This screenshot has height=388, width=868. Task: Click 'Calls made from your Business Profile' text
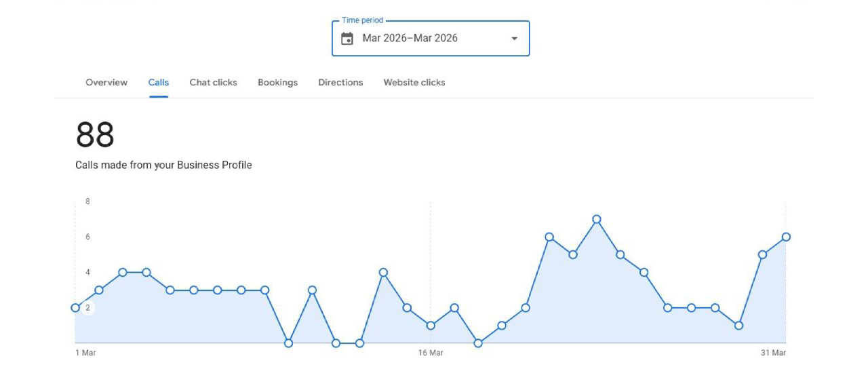pyautogui.click(x=163, y=165)
